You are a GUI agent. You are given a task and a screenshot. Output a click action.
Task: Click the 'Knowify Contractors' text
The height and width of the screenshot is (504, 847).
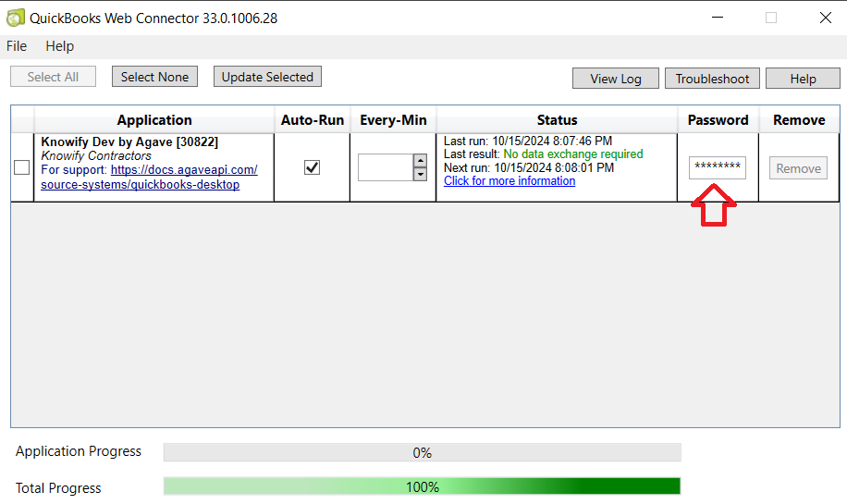[x=96, y=156]
